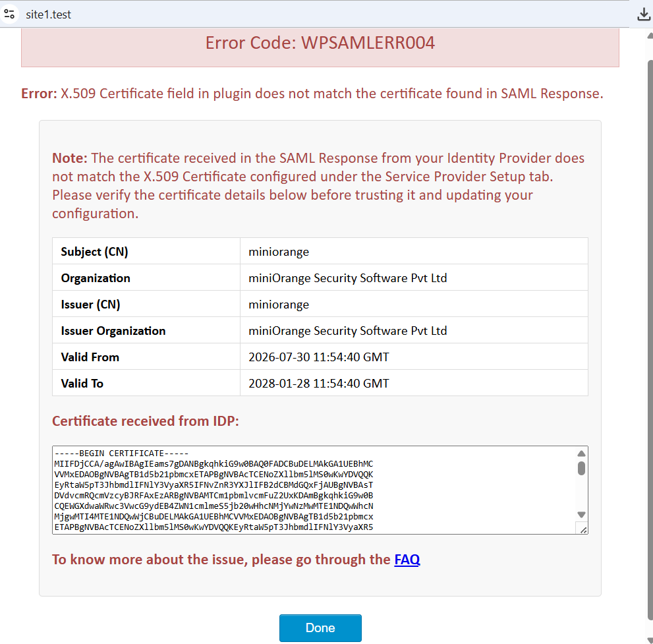Image resolution: width=653 pixels, height=644 pixels.
Task: Click the Error Code: WPSAMLERR004 heading
Action: coord(320,43)
